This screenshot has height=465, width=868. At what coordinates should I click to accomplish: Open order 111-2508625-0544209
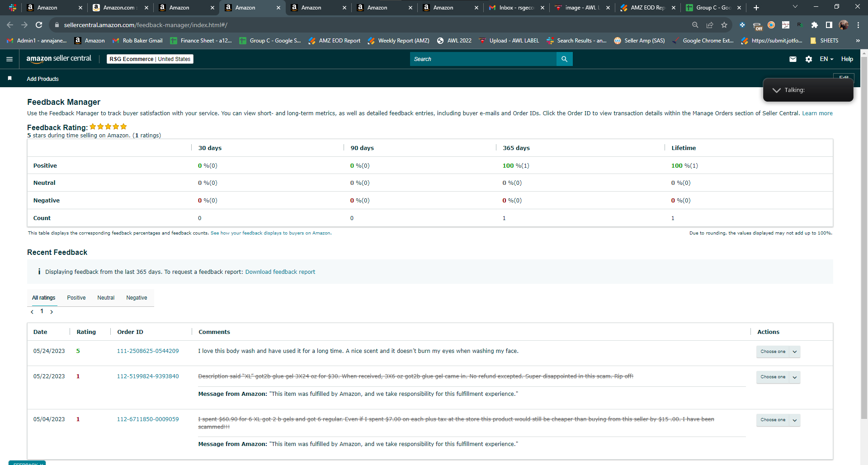pyautogui.click(x=148, y=351)
